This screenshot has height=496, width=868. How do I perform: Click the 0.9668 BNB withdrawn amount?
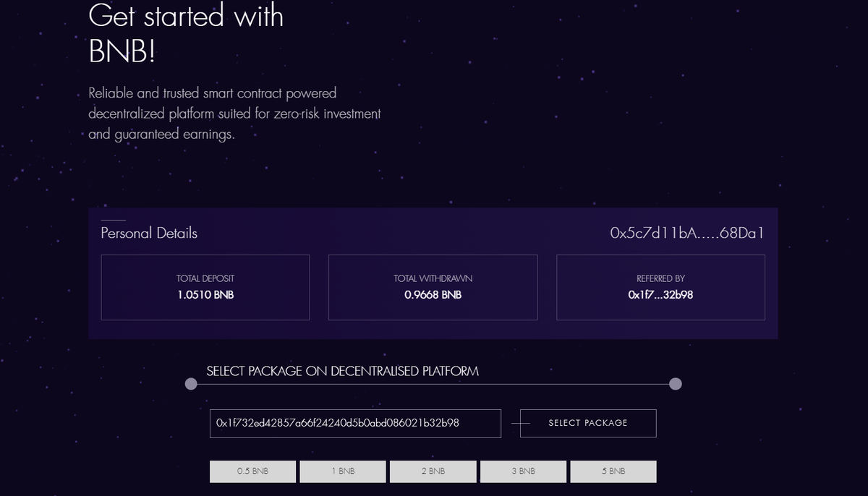[x=433, y=295]
